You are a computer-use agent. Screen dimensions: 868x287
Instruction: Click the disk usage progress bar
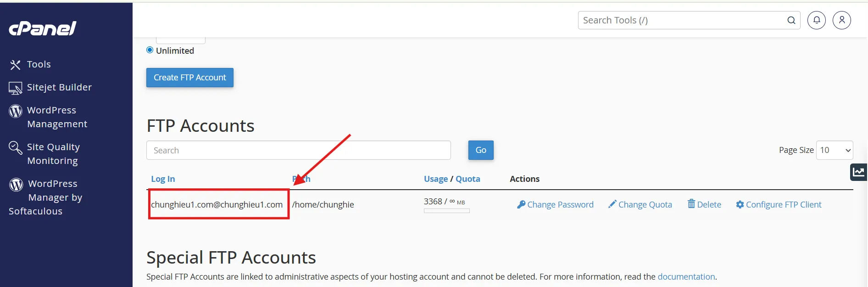point(446,211)
